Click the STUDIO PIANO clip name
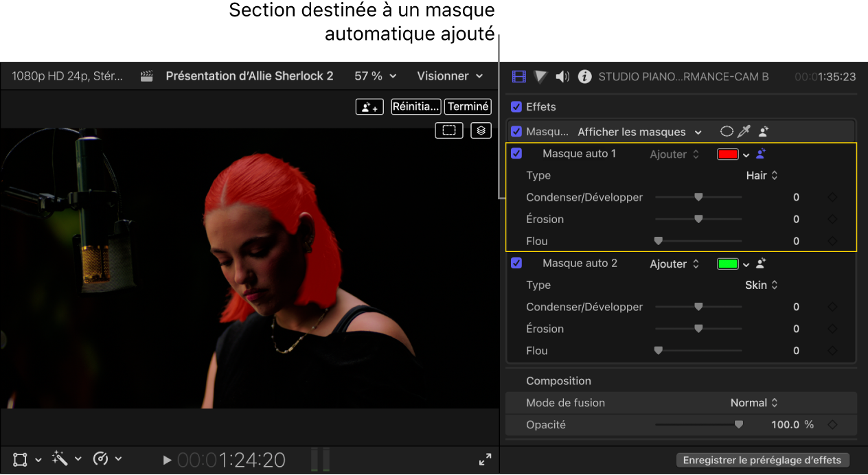The height and width of the screenshot is (475, 868). [x=684, y=77]
